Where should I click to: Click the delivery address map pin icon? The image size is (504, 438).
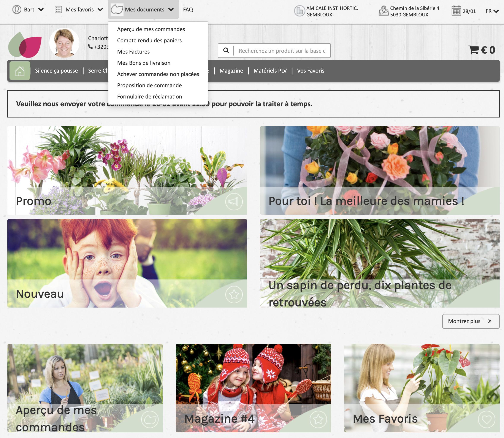click(384, 11)
